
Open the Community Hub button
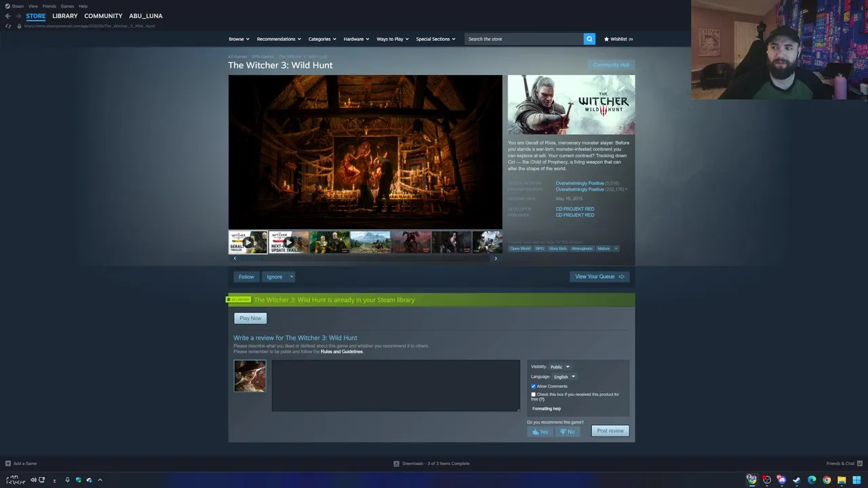[x=611, y=65]
